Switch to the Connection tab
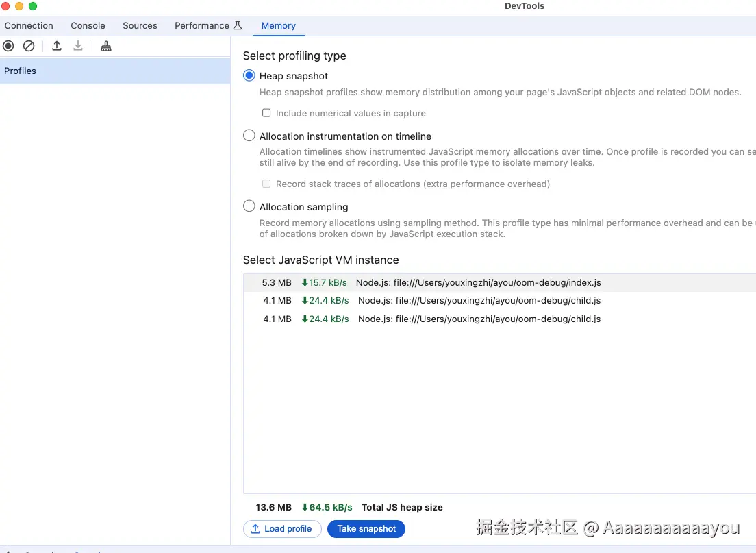Screen dimensions: 756x553 click(29, 25)
